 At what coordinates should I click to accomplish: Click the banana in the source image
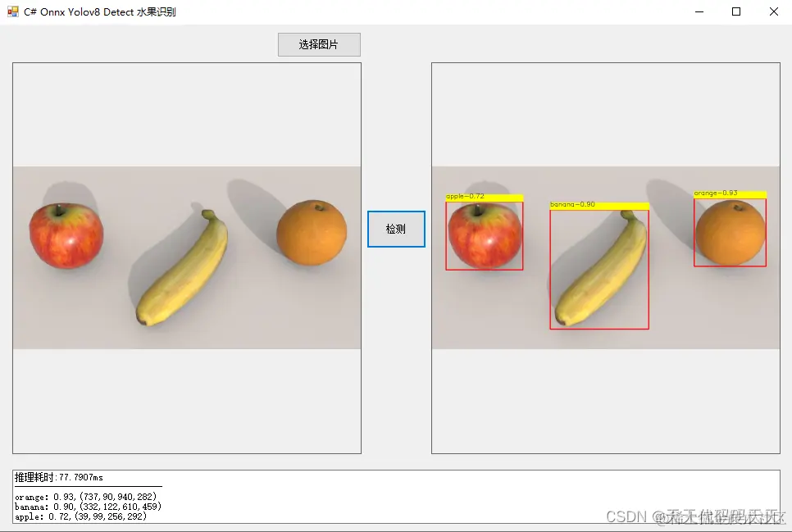click(182, 268)
